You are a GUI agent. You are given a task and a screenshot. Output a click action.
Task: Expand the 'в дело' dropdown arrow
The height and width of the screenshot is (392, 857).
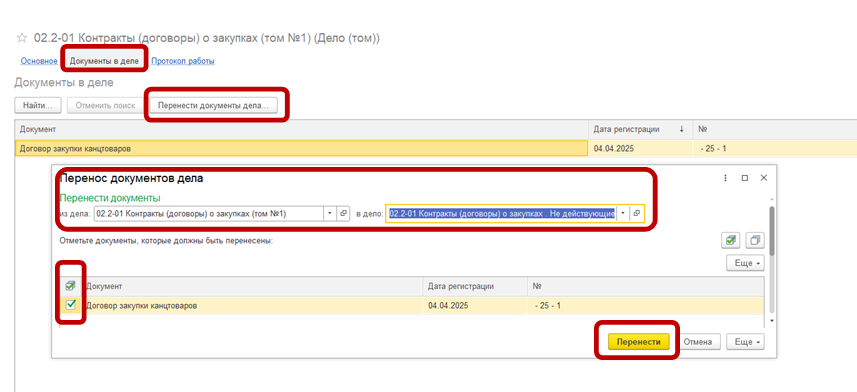623,213
